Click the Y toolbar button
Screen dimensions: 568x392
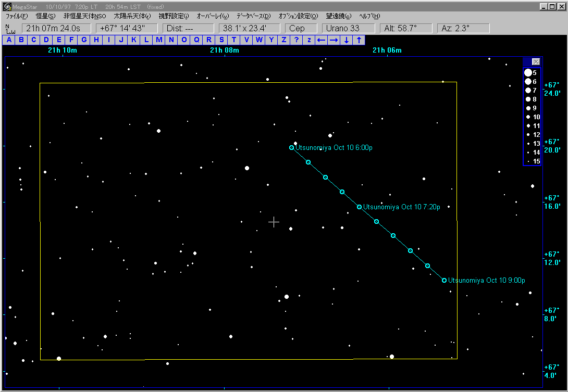click(271, 40)
